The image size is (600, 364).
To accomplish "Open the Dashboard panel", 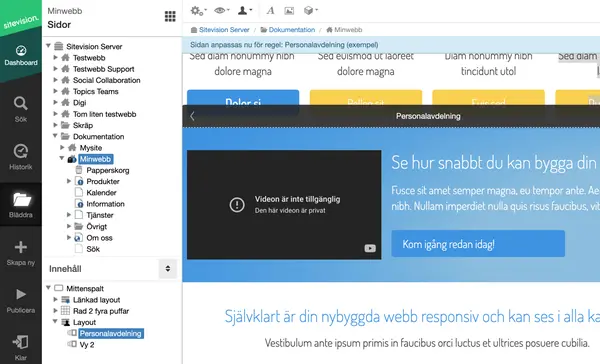I will [x=21, y=56].
